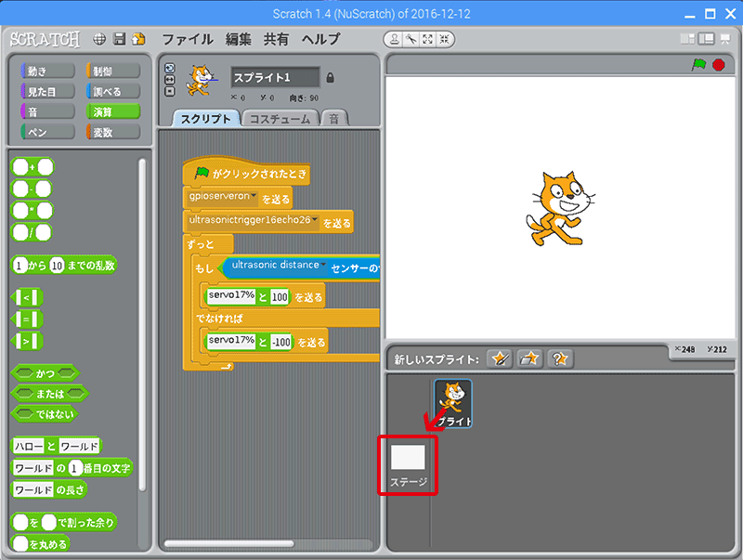Click the green flag to start scripts

coord(698,65)
